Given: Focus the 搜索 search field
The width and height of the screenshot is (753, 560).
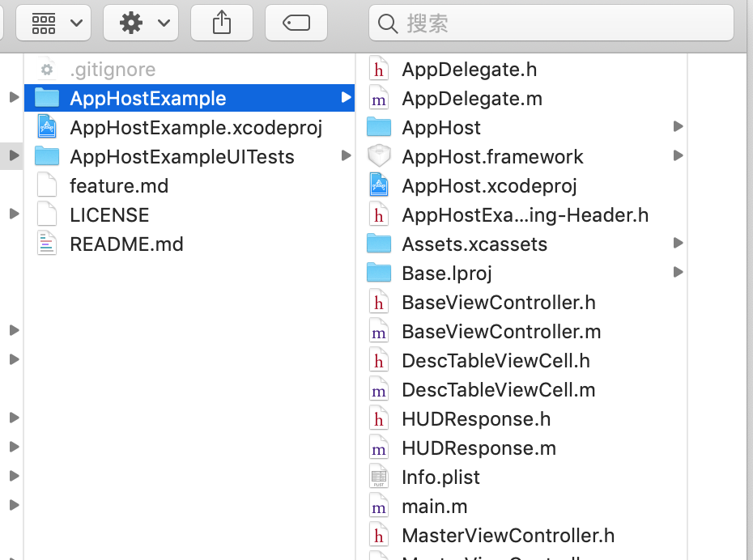Looking at the screenshot, I should 551,23.
